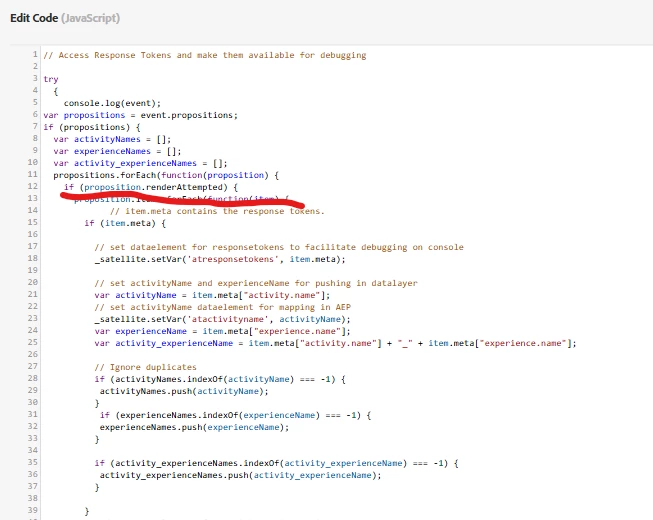Click 'activity_experienceNames.push(' on line 36
This screenshot has height=520, width=653.
(177, 475)
